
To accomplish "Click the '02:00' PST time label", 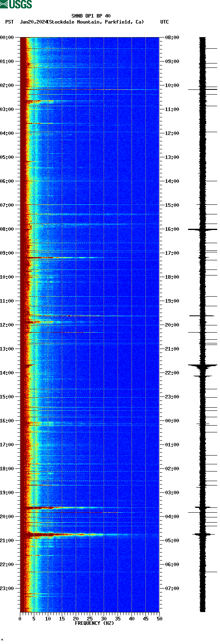I will pos(7,85).
